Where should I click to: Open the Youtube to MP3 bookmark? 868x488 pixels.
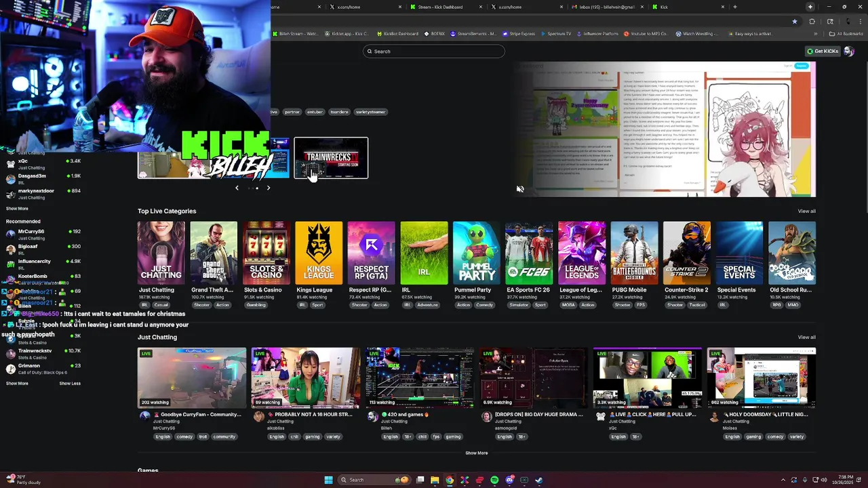(646, 34)
